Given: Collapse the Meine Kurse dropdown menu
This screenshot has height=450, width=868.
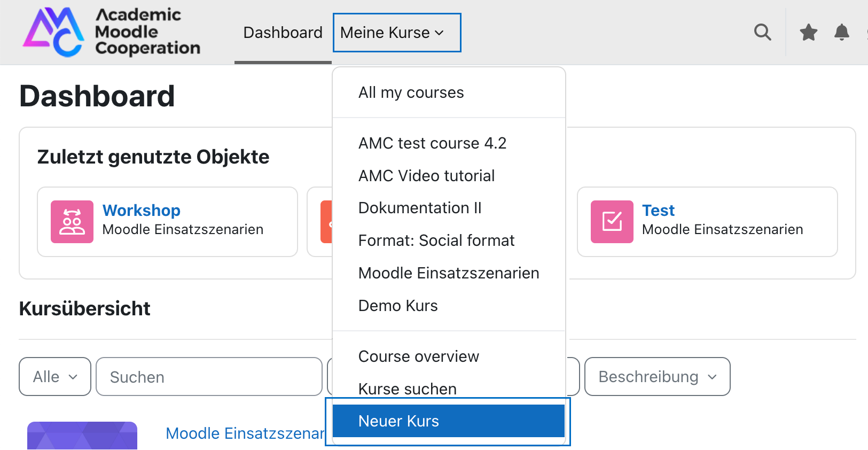Looking at the screenshot, I should (397, 33).
